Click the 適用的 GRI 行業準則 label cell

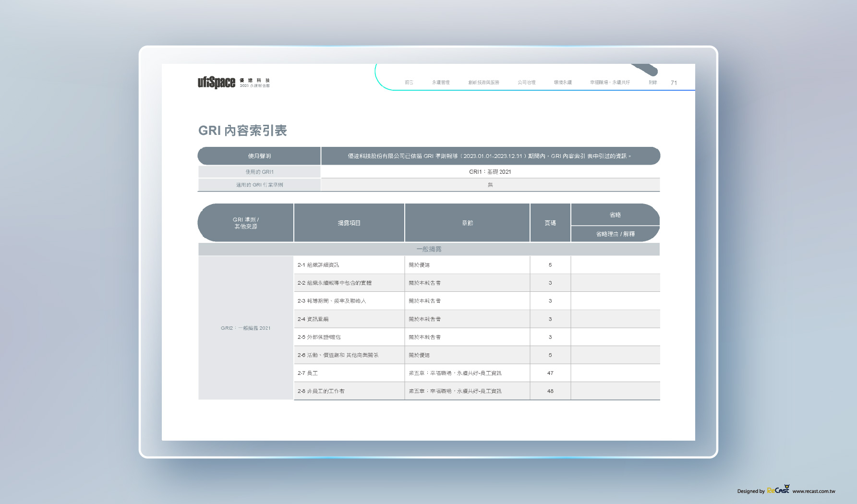tap(259, 185)
